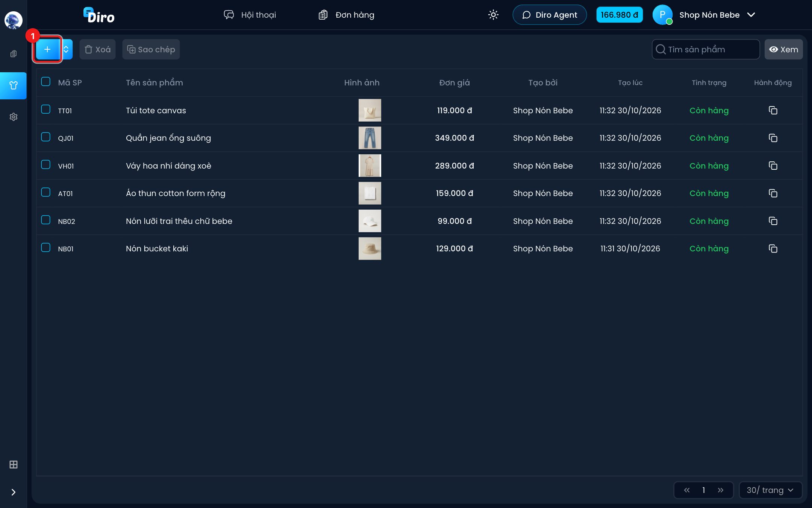The image size is (812, 508).
Task: Toggle light mode with sun icon
Action: coord(493,15)
